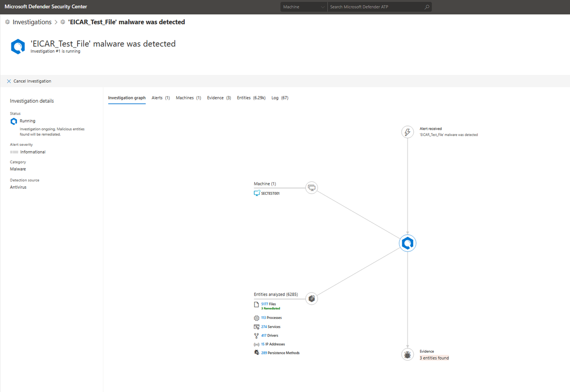Select the Machine monitor node in graph

pos(312,188)
